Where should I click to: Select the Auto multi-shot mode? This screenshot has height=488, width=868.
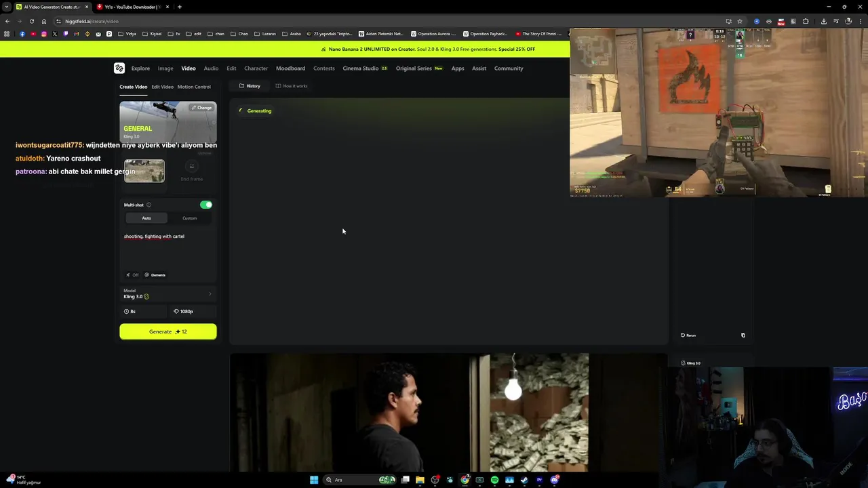(146, 218)
